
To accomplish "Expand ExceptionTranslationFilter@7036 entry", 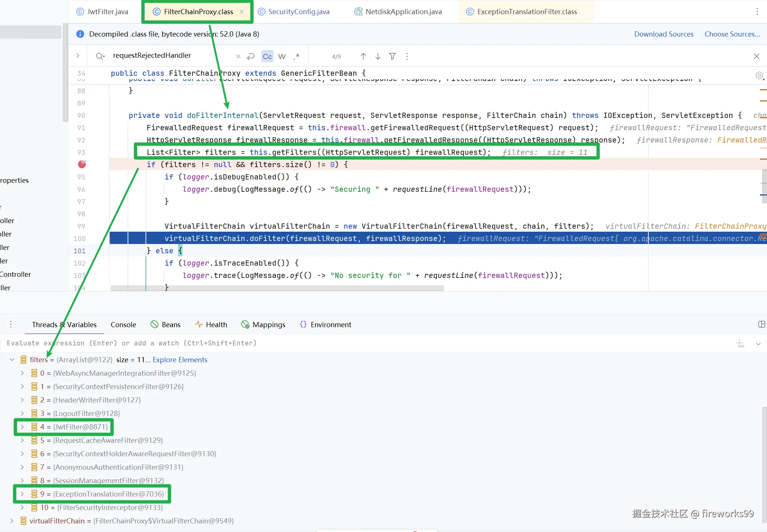I will 22,494.
